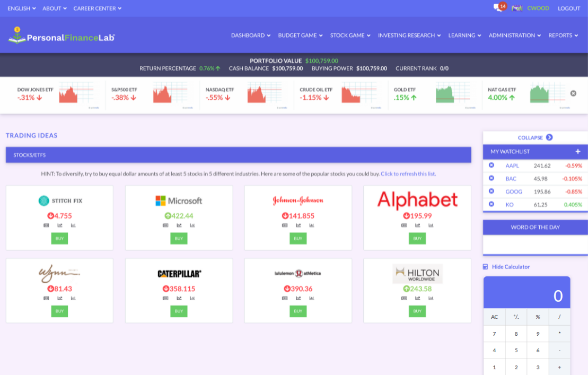Open Johnson & Johnson bar chart icon
This screenshot has height=375, width=588.
312,225
